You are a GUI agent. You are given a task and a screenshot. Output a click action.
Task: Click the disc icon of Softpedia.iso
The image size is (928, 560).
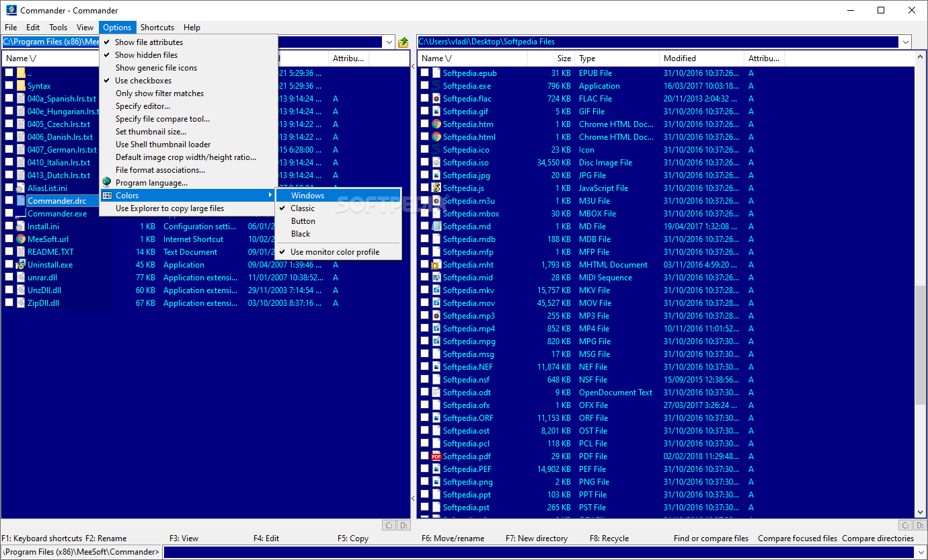tap(436, 163)
